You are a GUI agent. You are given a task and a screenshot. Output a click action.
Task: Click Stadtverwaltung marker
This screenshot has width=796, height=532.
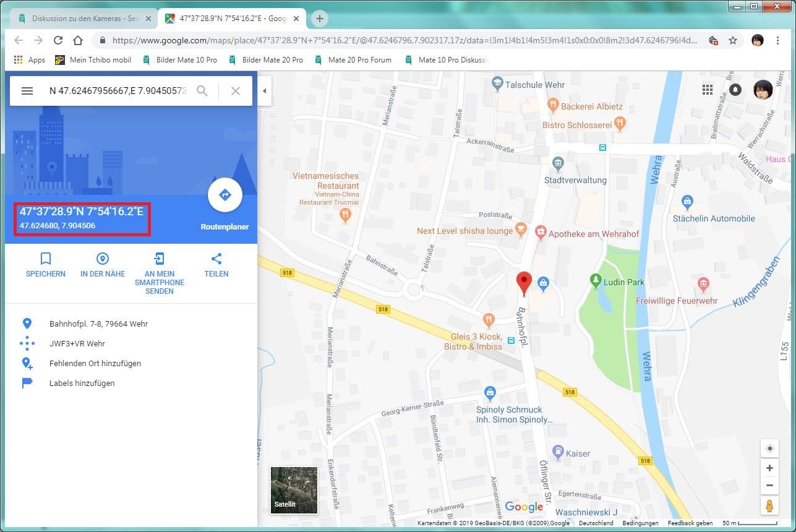click(x=558, y=163)
